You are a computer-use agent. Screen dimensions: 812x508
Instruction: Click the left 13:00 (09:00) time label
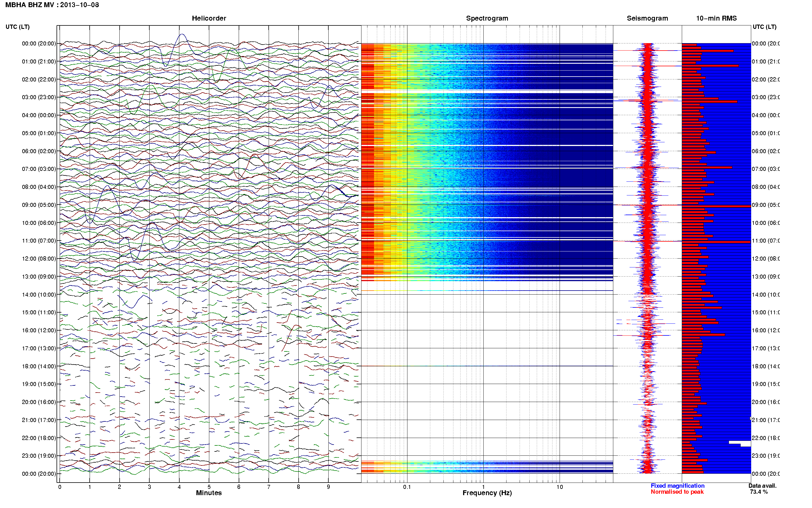[x=39, y=277]
